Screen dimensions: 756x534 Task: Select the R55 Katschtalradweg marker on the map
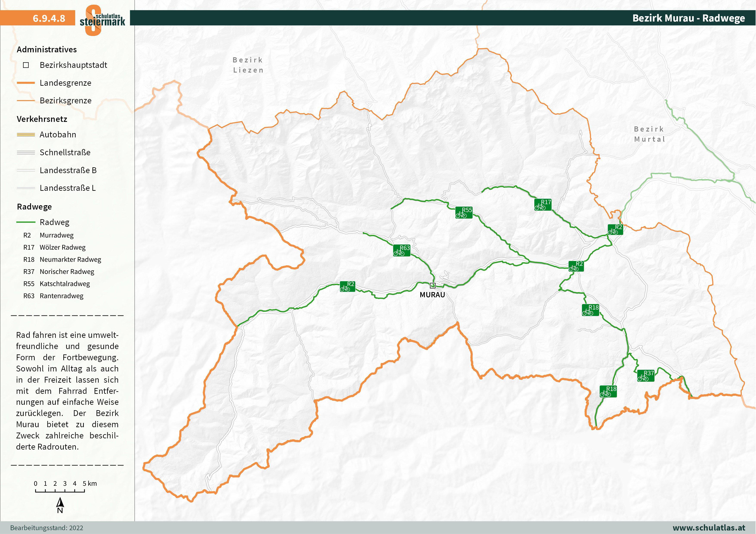pyautogui.click(x=465, y=213)
